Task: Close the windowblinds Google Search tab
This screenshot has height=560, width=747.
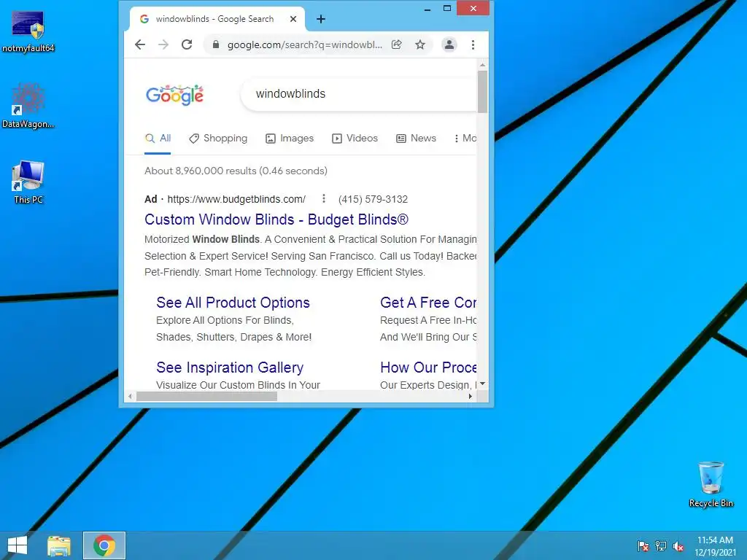Action: tap(293, 19)
